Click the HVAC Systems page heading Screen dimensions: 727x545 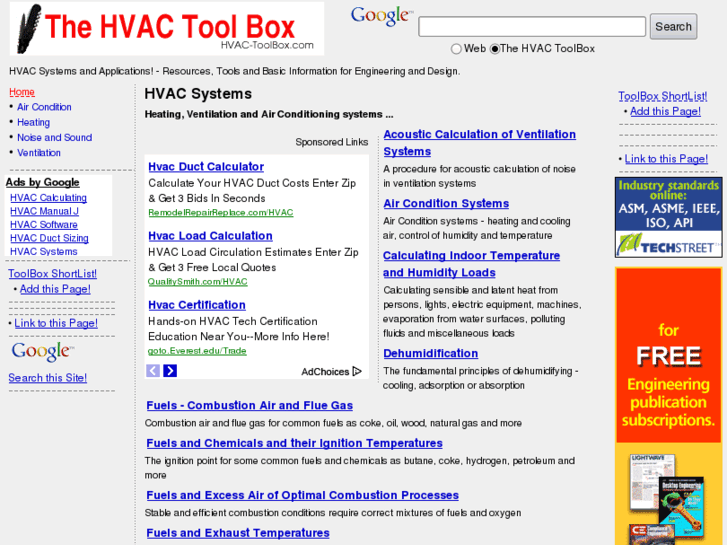(198, 94)
